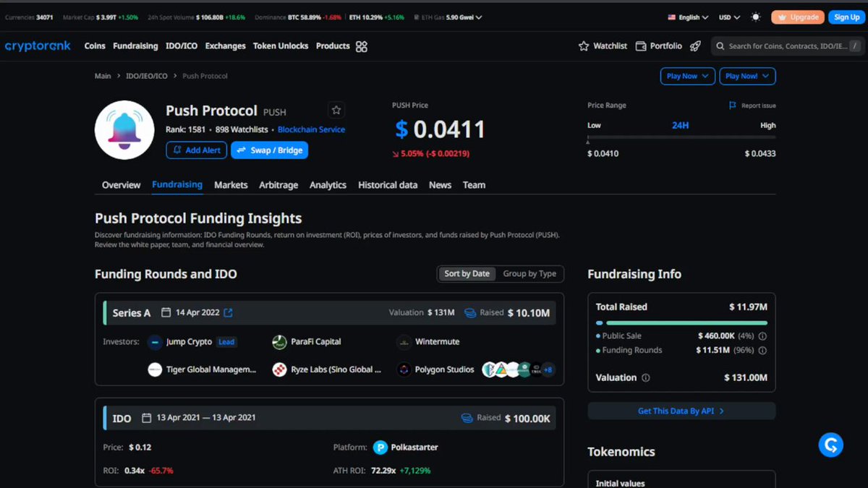
Task: Switch to the News tab
Action: (x=440, y=185)
